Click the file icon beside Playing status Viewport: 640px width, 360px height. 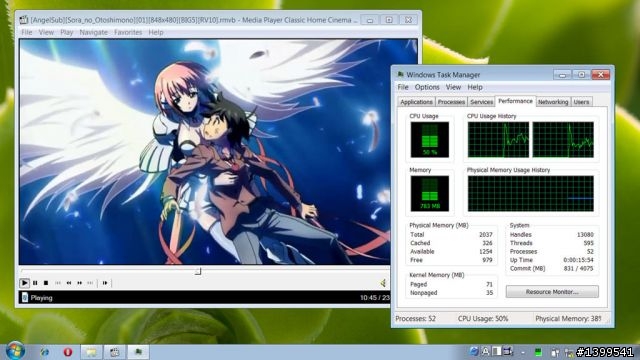24,298
